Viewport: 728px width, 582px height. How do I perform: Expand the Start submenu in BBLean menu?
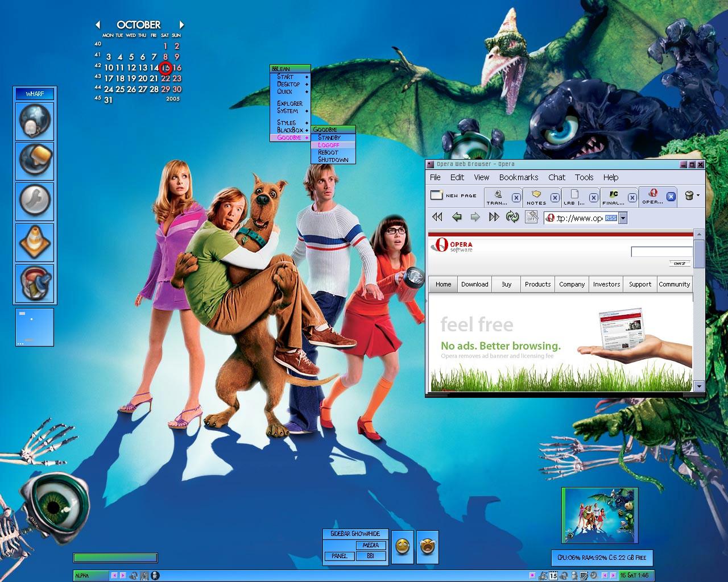point(290,77)
